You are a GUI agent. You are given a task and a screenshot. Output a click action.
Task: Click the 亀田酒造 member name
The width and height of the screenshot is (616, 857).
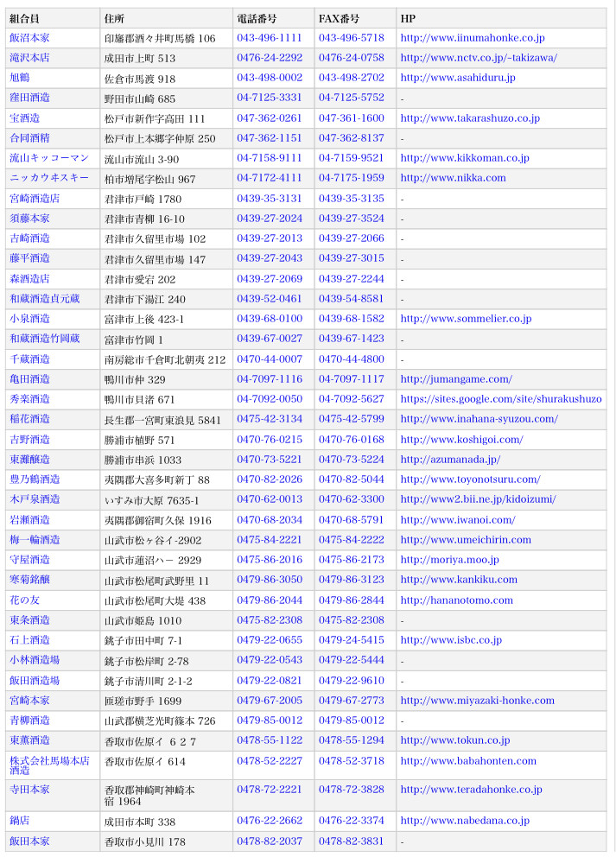point(29,378)
